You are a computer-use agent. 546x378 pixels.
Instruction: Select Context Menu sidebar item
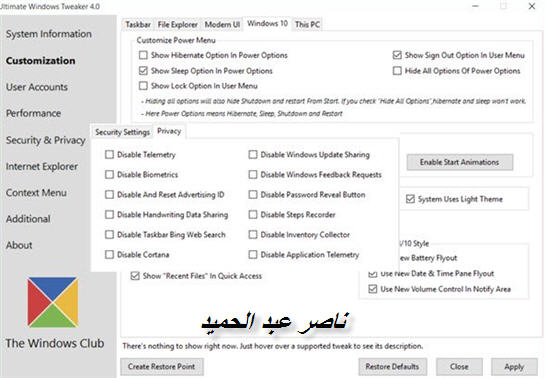[36, 193]
